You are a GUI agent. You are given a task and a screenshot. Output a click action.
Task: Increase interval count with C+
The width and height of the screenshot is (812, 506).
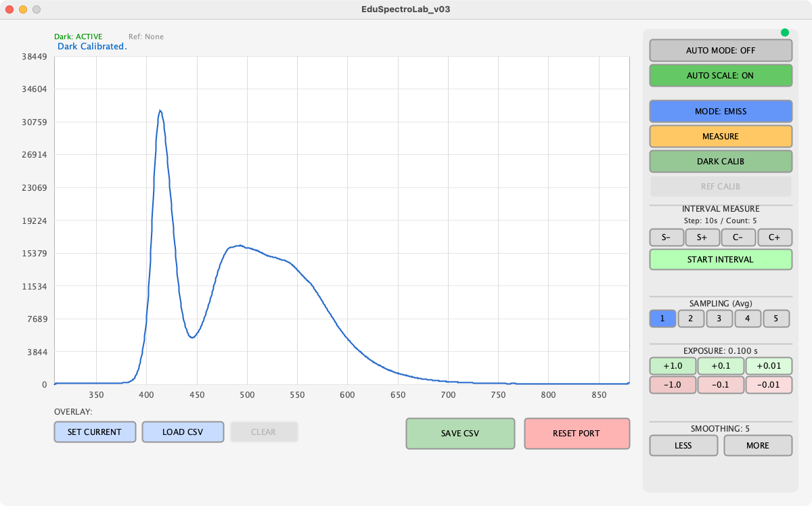(775, 237)
